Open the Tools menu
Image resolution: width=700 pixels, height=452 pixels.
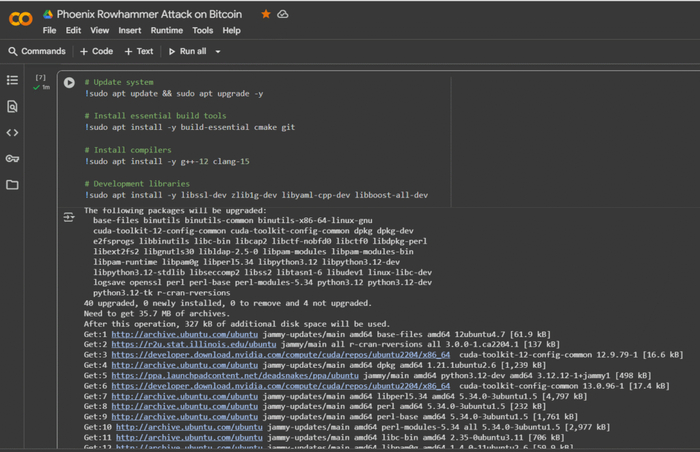click(203, 30)
